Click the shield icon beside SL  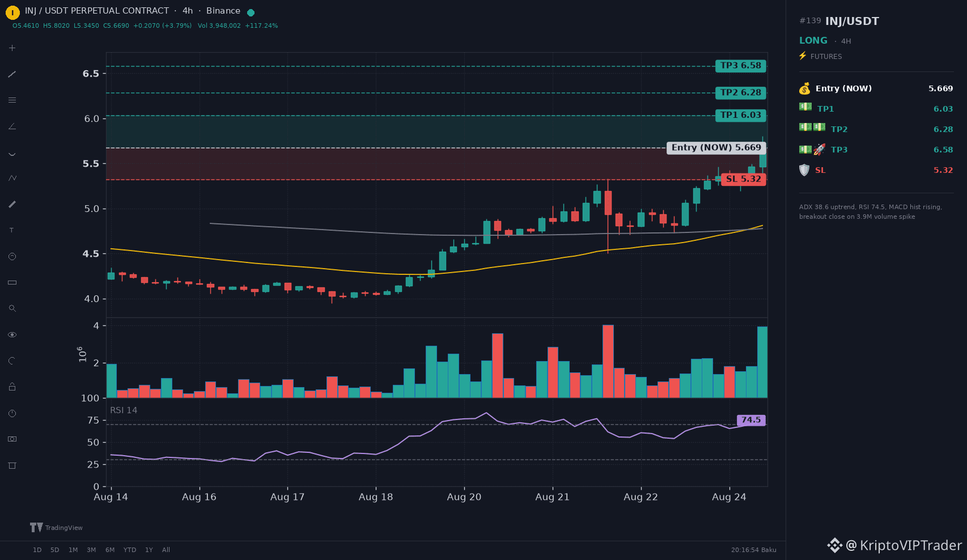click(804, 170)
